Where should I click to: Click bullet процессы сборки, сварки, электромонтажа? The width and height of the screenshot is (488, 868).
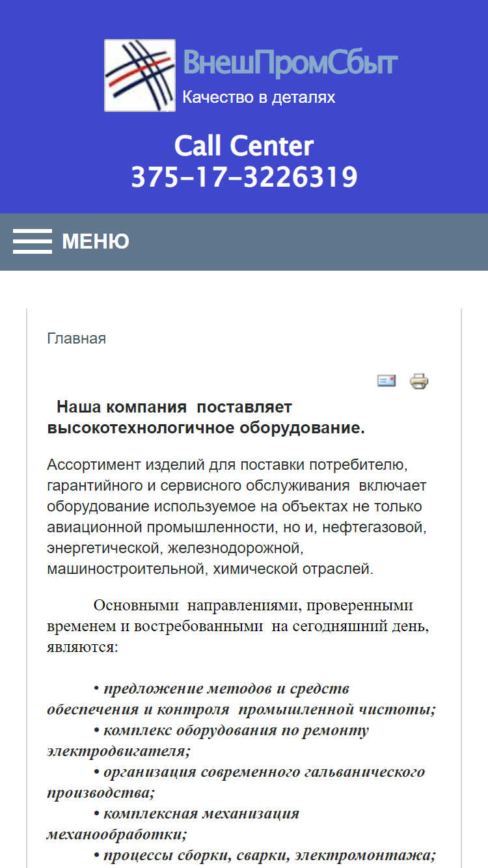coord(265,855)
